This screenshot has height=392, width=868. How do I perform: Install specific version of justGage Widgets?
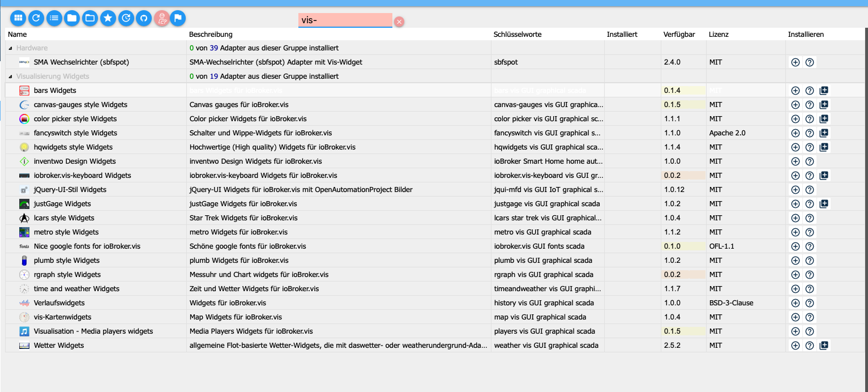click(x=824, y=204)
